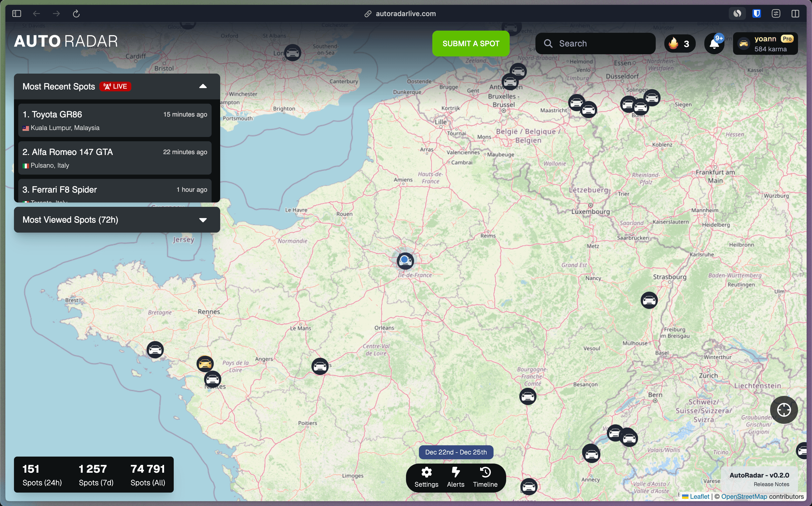Click Dec 22nd - Dec 25th date range

pos(456,452)
